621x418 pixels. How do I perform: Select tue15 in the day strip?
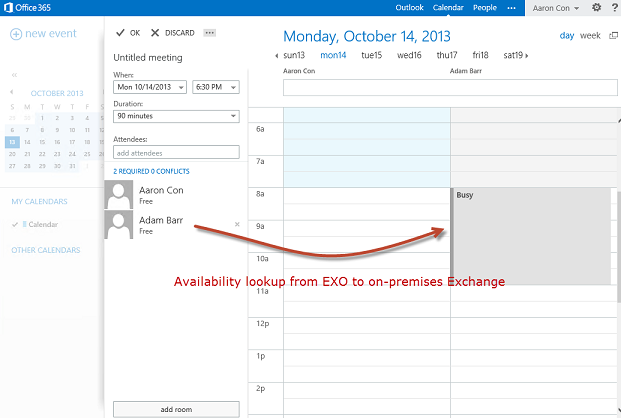pos(371,55)
